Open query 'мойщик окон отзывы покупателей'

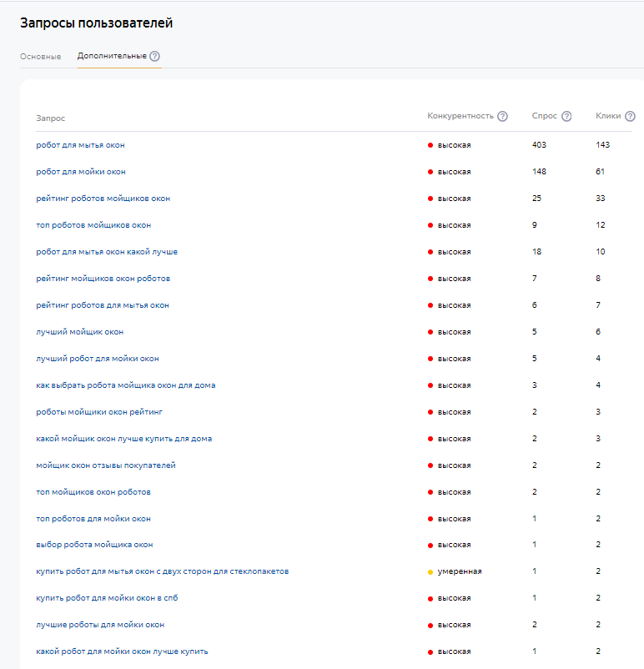(x=106, y=465)
